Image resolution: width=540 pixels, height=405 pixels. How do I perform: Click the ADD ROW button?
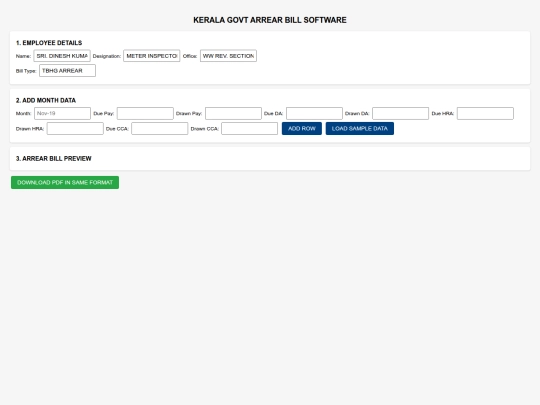click(302, 128)
